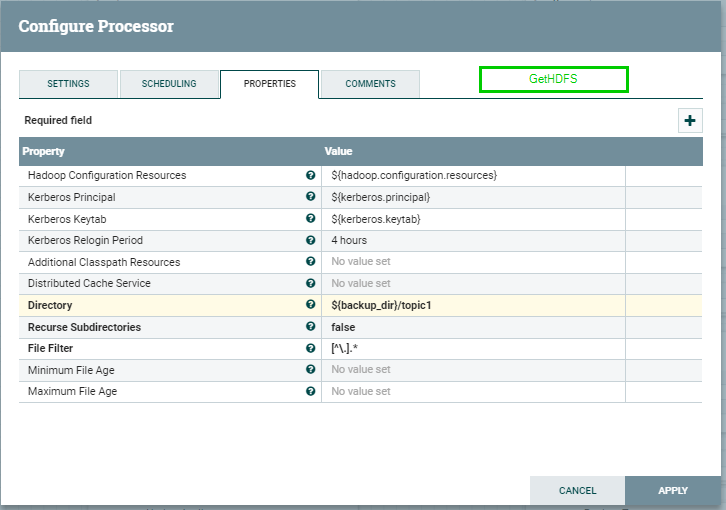Go to the Comments tab
This screenshot has width=726, height=510.
click(370, 84)
